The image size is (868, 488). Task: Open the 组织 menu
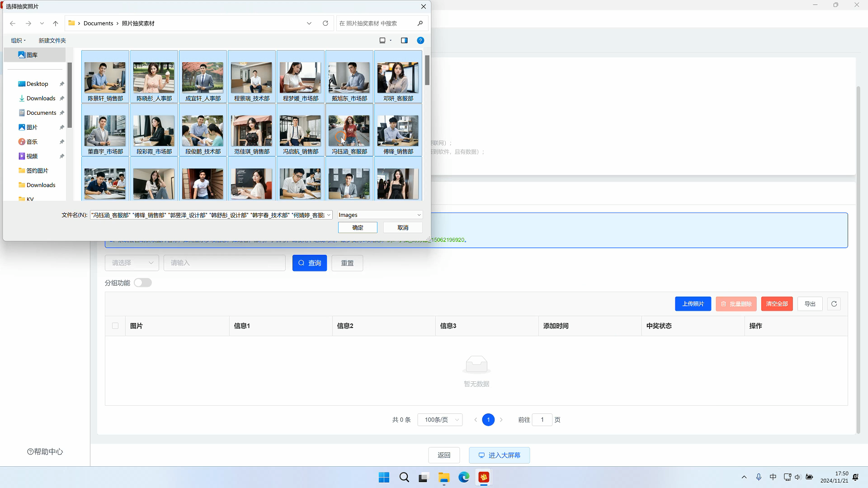(x=19, y=41)
